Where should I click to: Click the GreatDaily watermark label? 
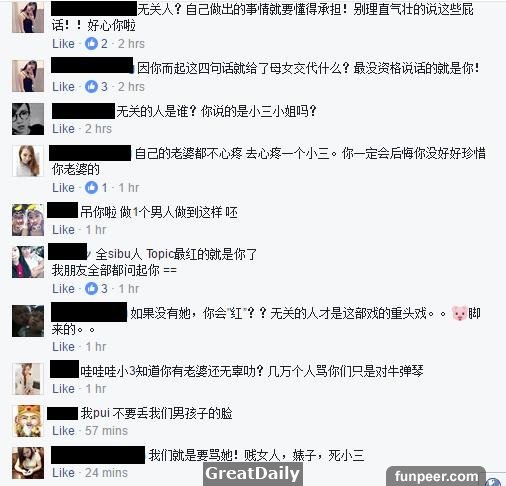click(253, 474)
